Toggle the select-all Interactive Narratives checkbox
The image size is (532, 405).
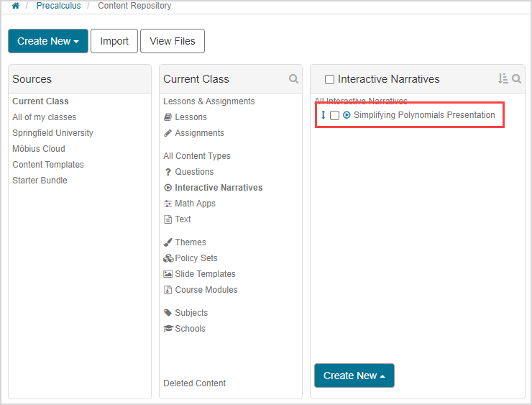329,80
